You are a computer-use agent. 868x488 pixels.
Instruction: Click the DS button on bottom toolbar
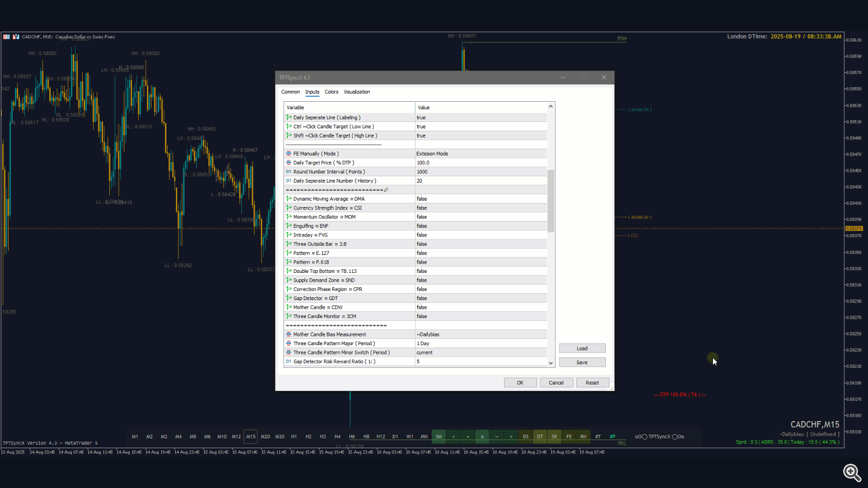(x=525, y=437)
